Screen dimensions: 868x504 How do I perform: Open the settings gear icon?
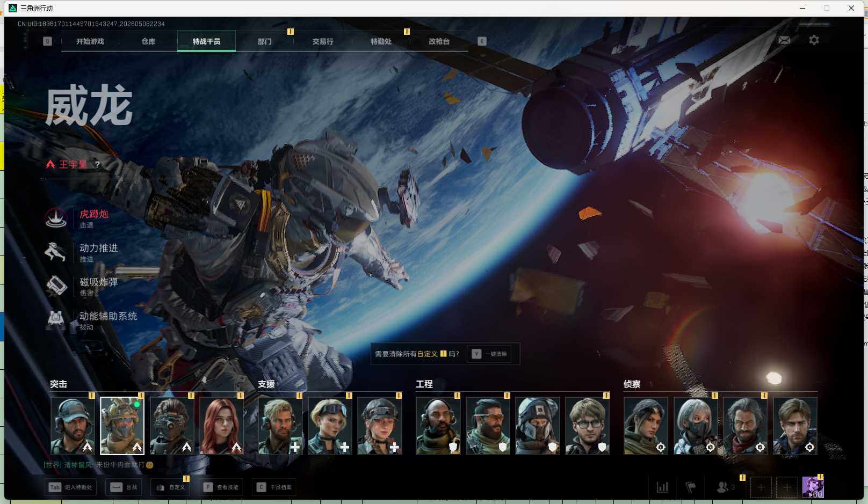point(814,40)
